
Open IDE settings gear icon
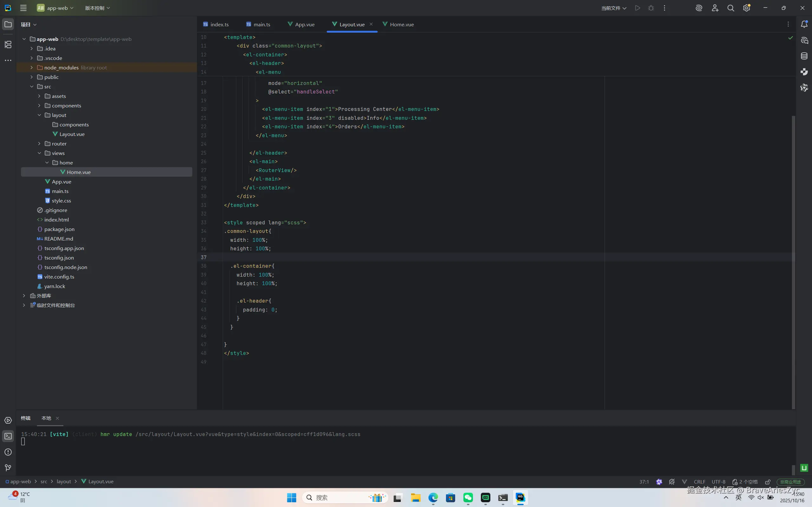coord(746,8)
